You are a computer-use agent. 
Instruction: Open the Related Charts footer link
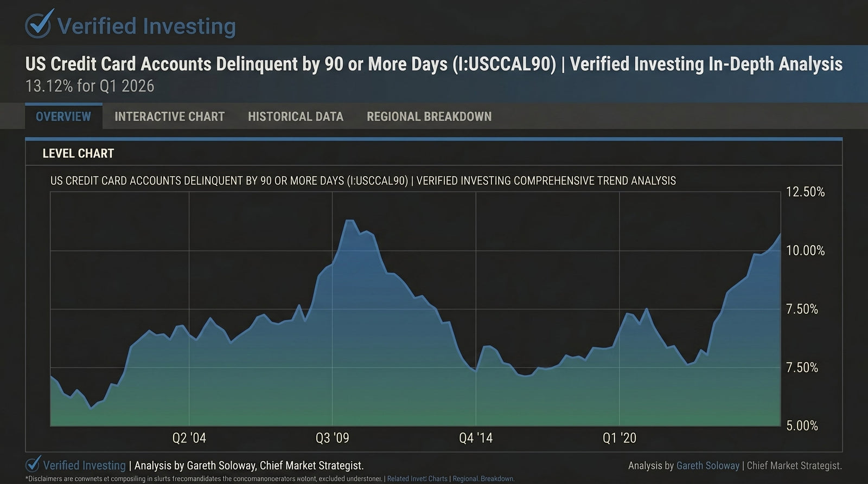pyautogui.click(x=417, y=479)
